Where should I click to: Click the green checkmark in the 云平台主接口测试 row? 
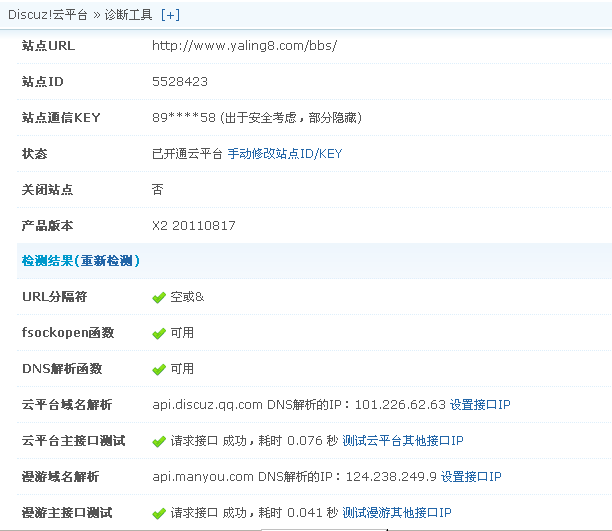click(159, 442)
